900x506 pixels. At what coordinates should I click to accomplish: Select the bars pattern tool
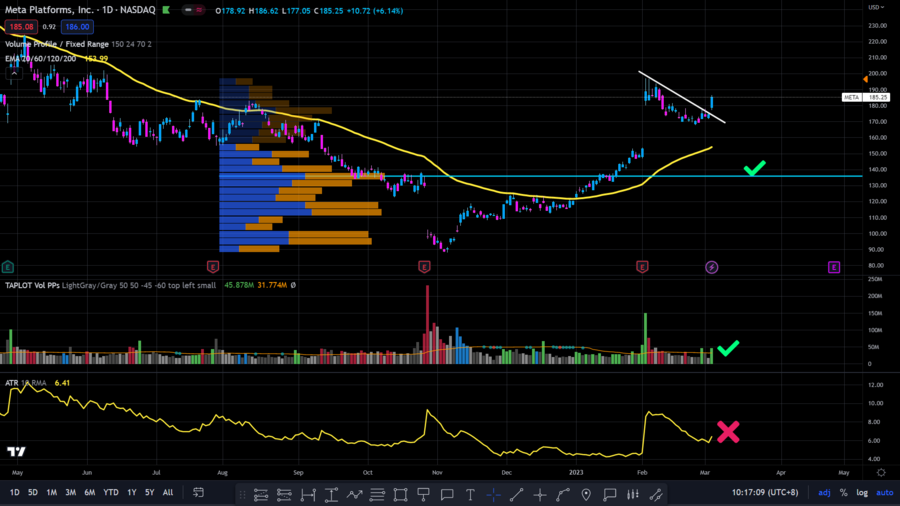633,494
